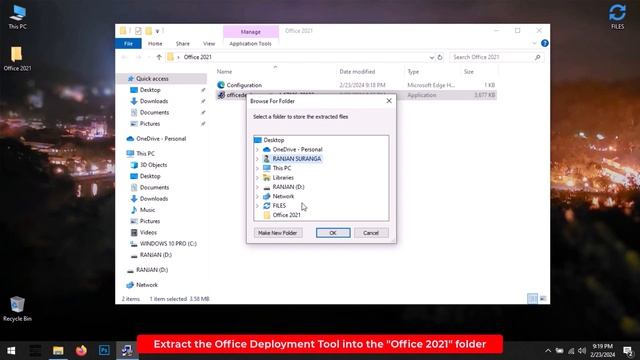Expand FILES node in dialog
The height and width of the screenshot is (360, 640).
coord(257,206)
